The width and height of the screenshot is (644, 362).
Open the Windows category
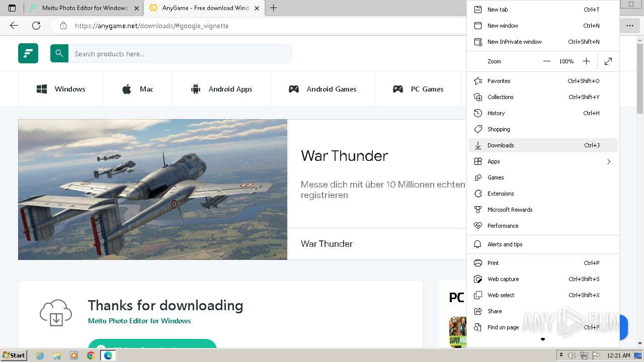tap(61, 89)
